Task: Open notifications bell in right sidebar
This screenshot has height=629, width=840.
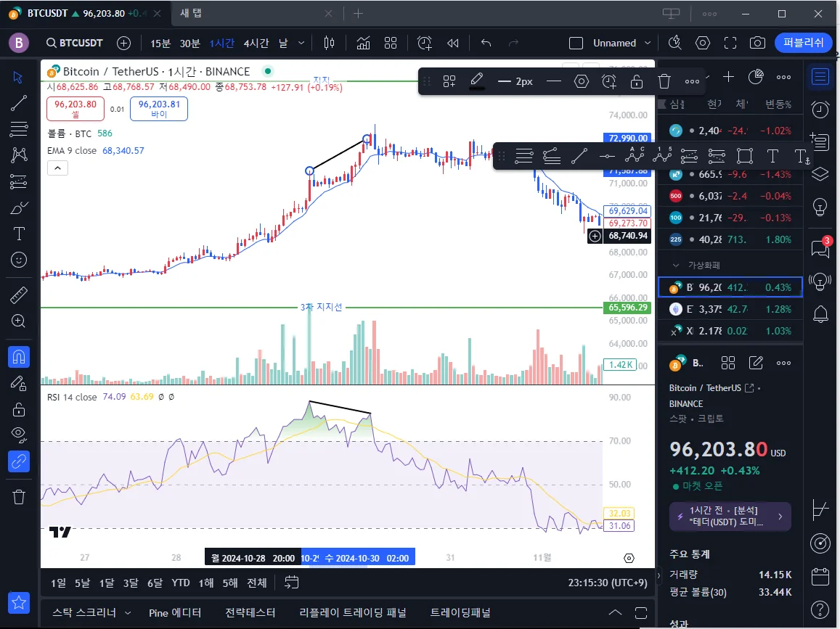Action: [820, 314]
